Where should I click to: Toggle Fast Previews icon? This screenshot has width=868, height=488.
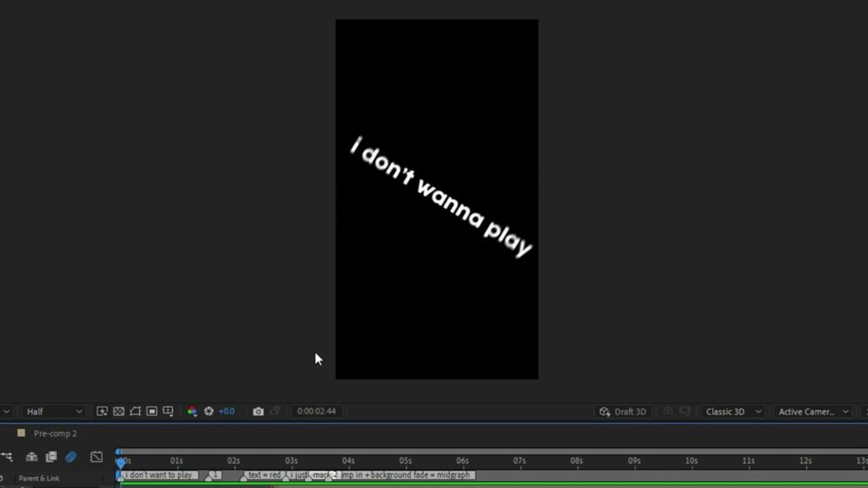pyautogui.click(x=103, y=412)
